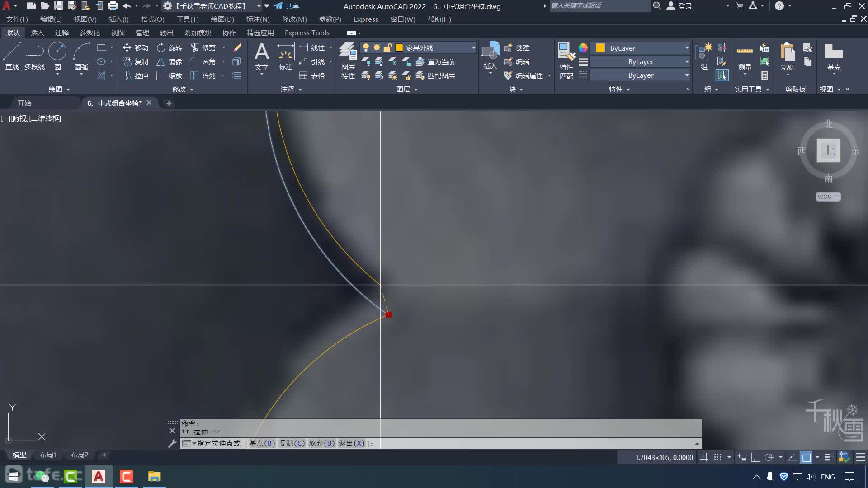The width and height of the screenshot is (868, 488).
Task: Switch to the 插入 ribbon tab
Action: point(37,33)
